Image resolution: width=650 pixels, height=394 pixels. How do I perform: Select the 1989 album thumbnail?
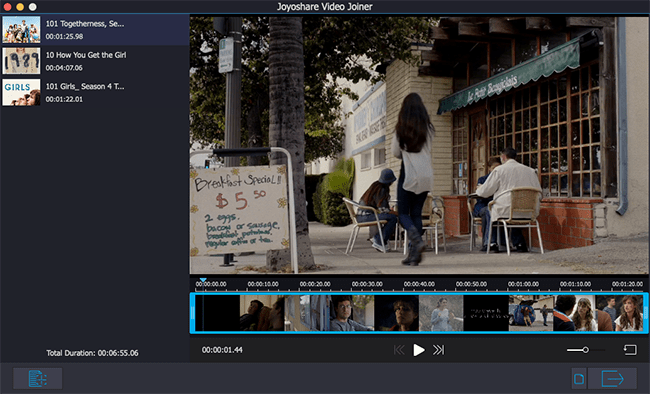point(21,61)
